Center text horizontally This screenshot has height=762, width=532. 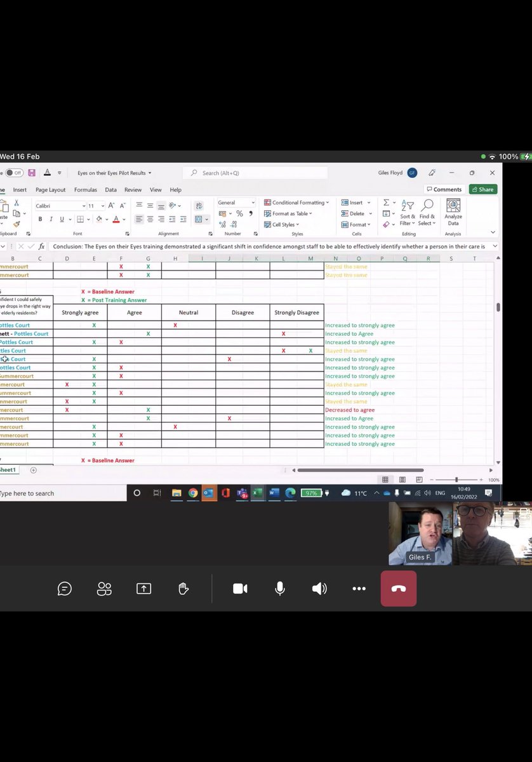pyautogui.click(x=150, y=219)
